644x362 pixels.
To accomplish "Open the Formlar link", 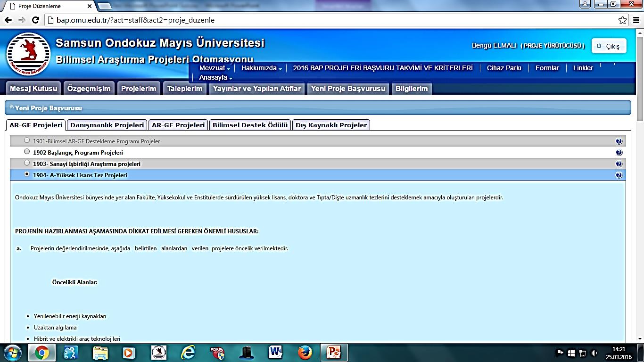I will (547, 68).
